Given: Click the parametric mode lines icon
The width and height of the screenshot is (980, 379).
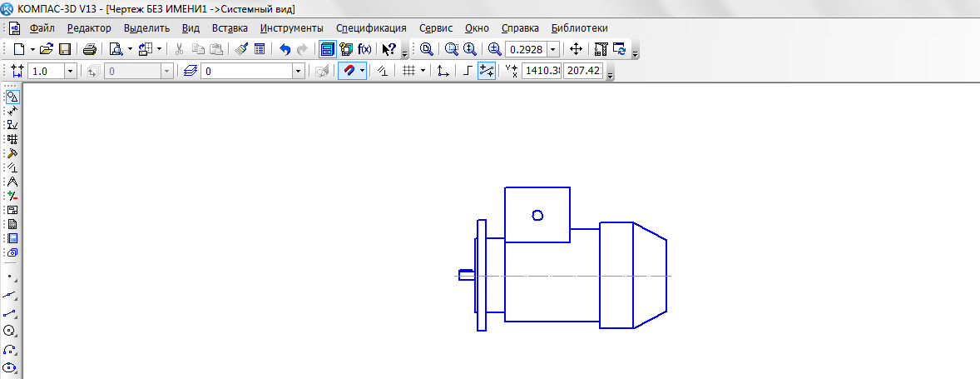Looking at the screenshot, I should coord(383,72).
